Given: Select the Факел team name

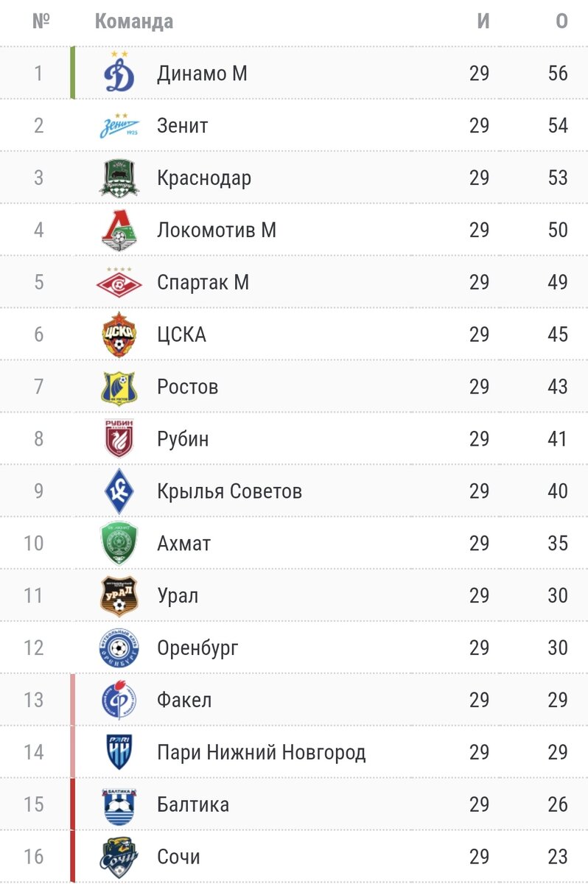Looking at the screenshot, I should click(184, 700).
